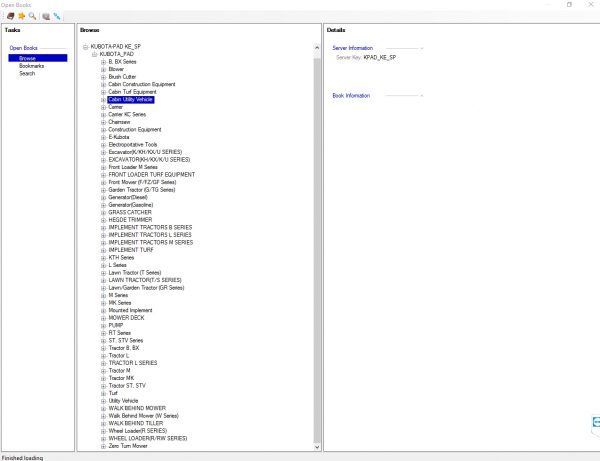The width and height of the screenshot is (600, 461).
Task: Open Bookmarks in the Tasks panel
Action: (31, 66)
